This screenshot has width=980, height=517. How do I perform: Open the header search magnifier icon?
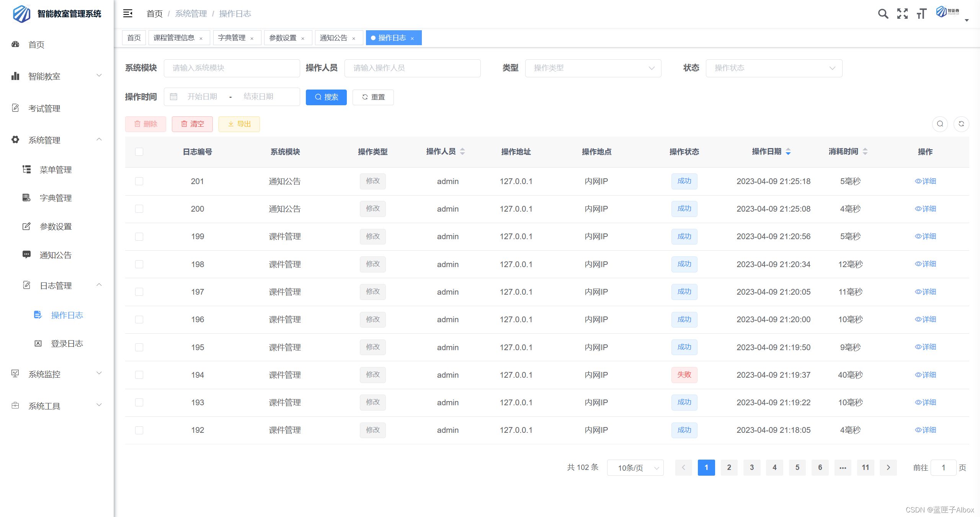[x=883, y=14]
